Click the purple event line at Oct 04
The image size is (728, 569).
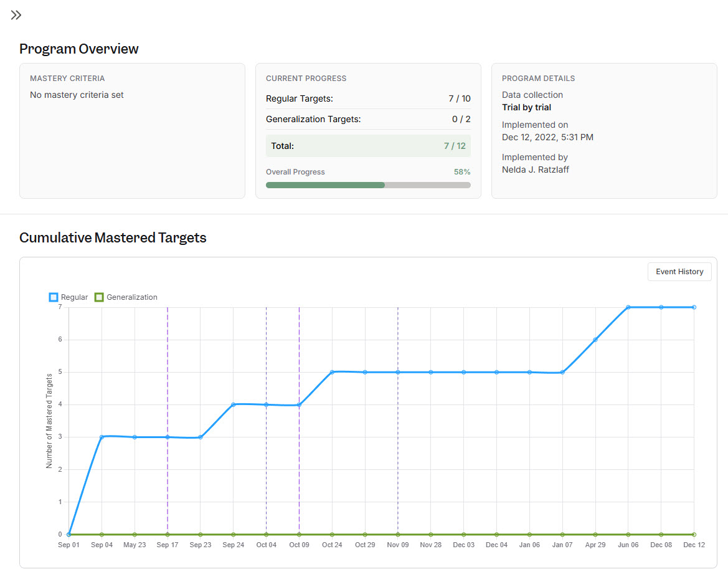pos(266,421)
